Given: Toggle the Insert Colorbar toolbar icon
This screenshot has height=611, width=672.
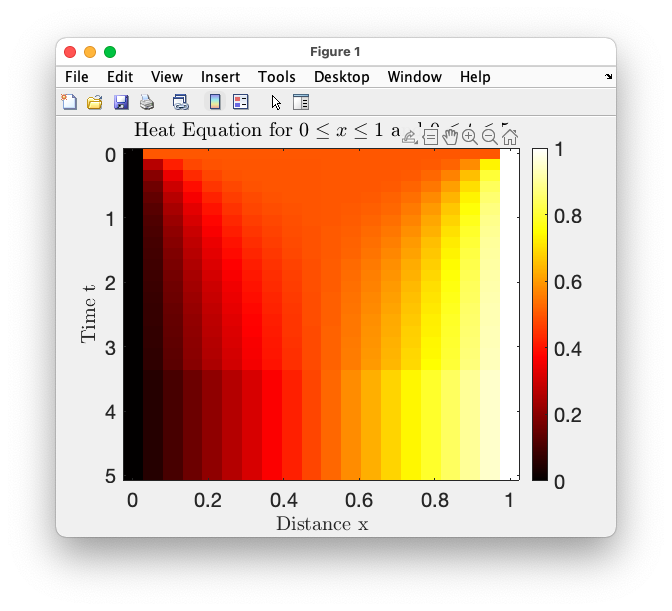Looking at the screenshot, I should (215, 102).
